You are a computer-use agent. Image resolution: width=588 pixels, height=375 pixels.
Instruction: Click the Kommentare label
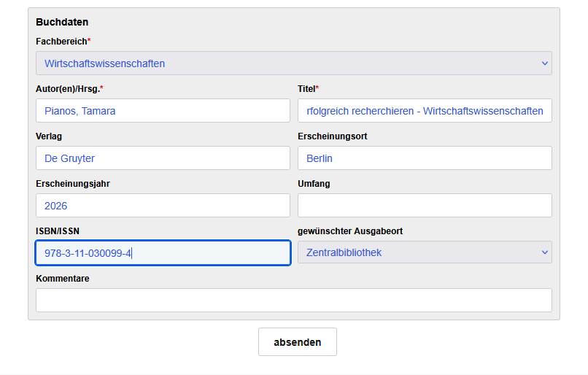click(x=62, y=279)
